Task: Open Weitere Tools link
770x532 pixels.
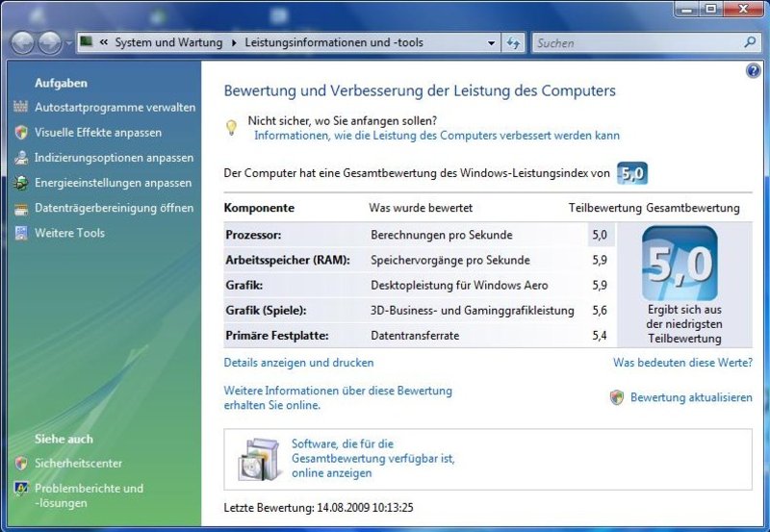Action: 69,233
